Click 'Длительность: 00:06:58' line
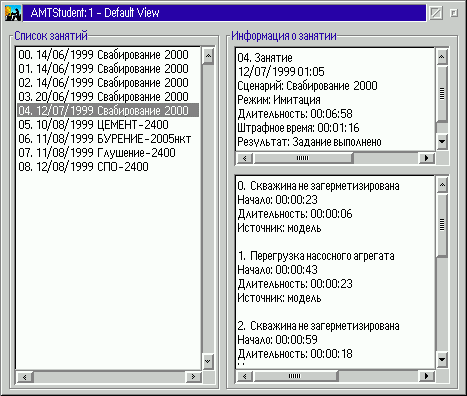The width and height of the screenshot is (467, 396). [x=295, y=114]
